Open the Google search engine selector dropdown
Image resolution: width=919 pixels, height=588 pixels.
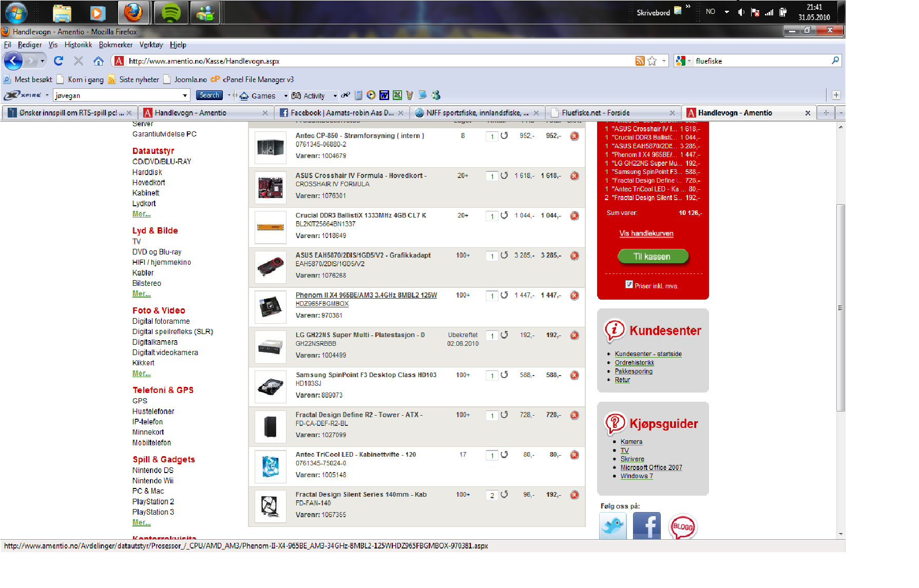689,61
